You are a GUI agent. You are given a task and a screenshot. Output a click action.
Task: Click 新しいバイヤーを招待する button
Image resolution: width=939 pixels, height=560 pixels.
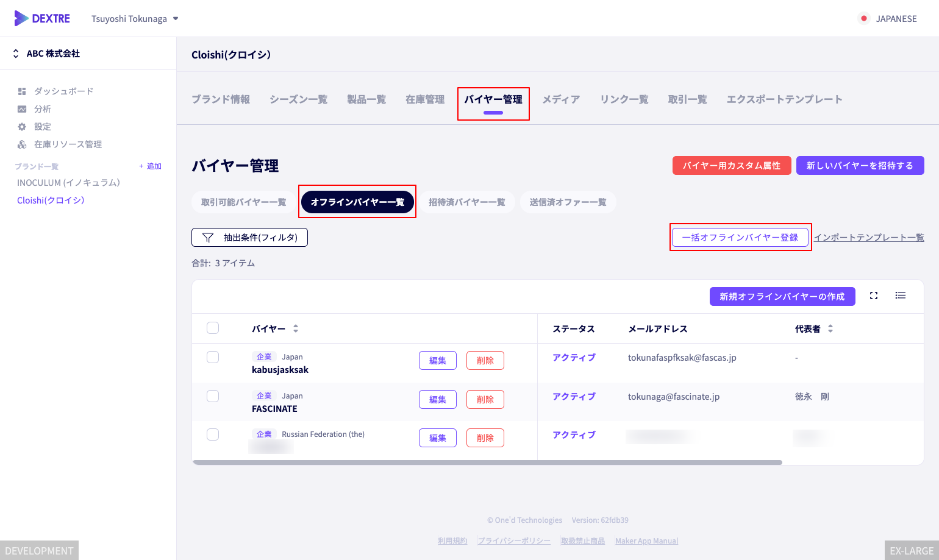coord(860,166)
